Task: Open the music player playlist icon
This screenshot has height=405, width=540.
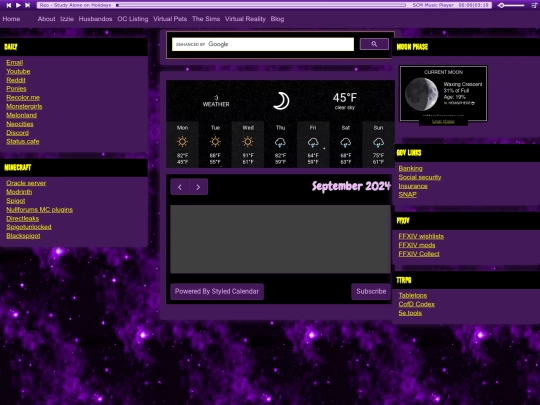Action: click(x=534, y=5)
